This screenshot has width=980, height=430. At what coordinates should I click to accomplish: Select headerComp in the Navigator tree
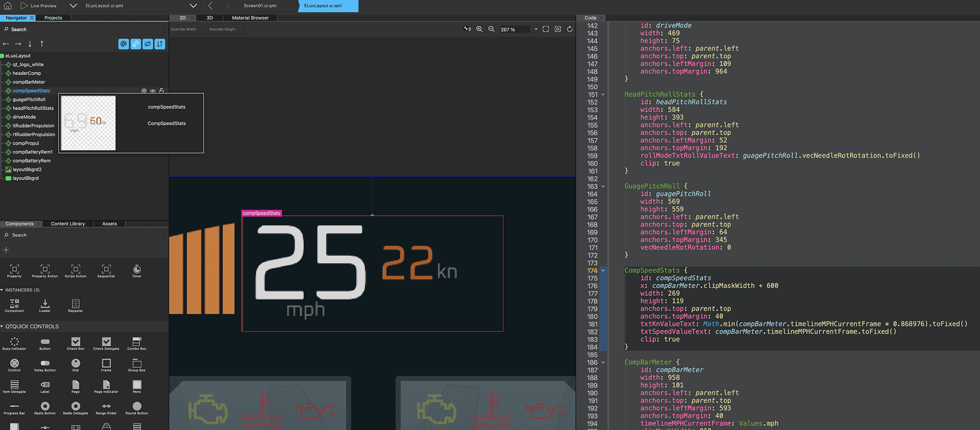click(27, 73)
